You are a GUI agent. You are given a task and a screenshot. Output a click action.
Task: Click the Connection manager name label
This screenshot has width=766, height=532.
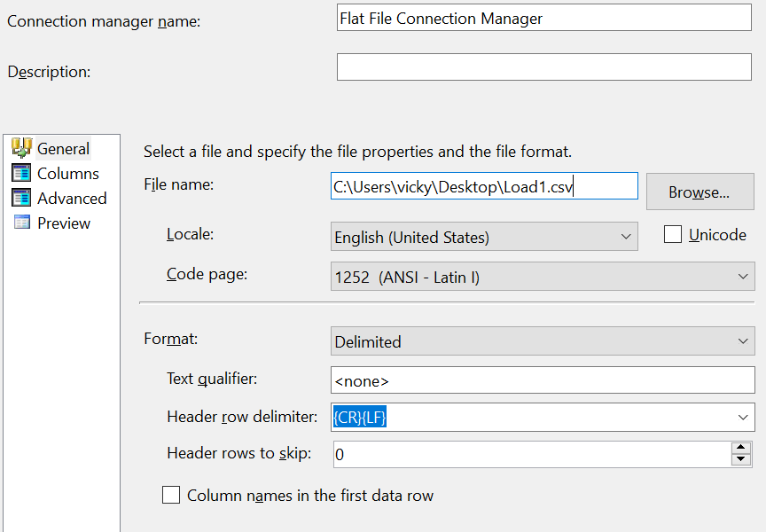click(104, 21)
